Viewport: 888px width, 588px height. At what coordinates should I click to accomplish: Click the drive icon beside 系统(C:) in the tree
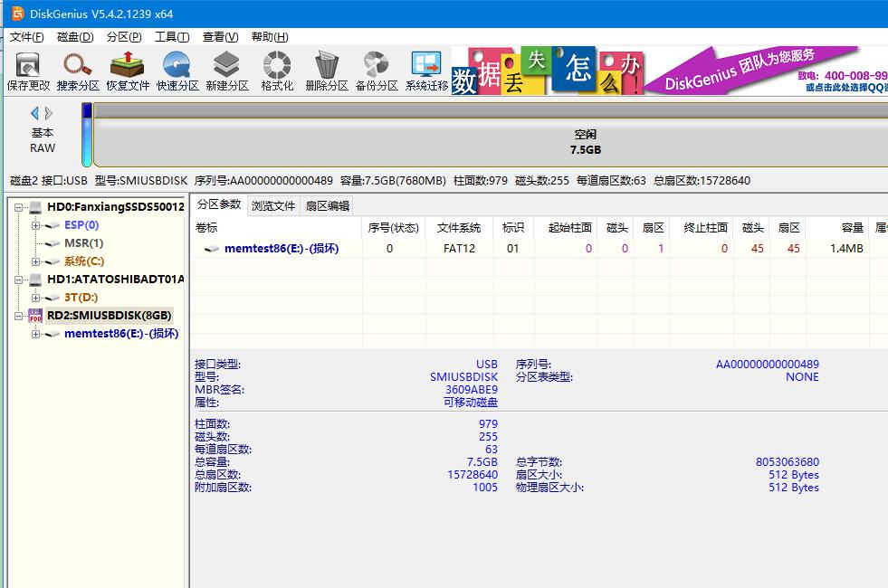[53, 261]
